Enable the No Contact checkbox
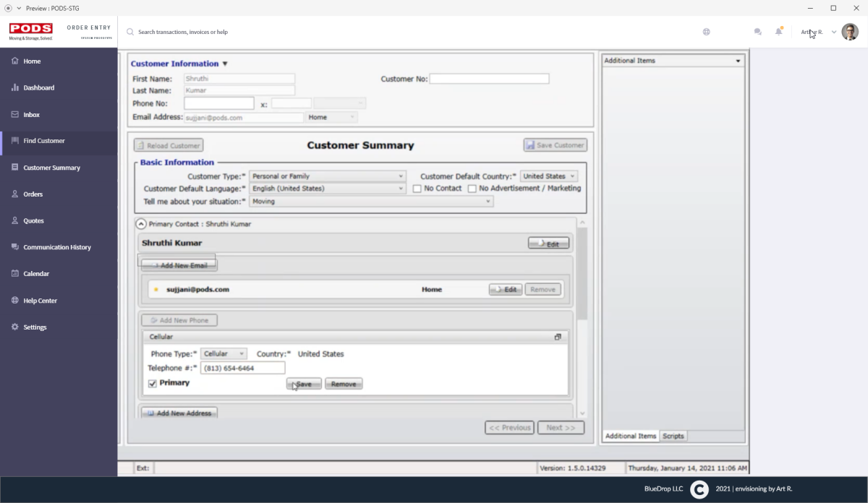The image size is (868, 503). coord(417,189)
